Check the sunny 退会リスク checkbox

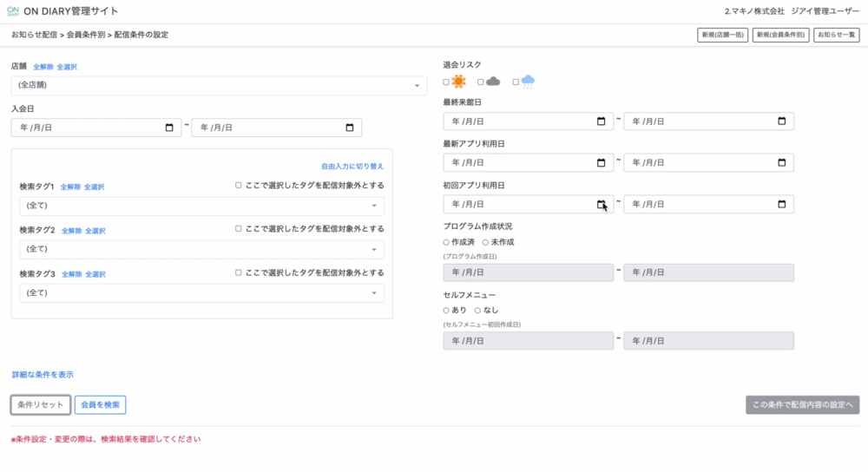tap(446, 82)
